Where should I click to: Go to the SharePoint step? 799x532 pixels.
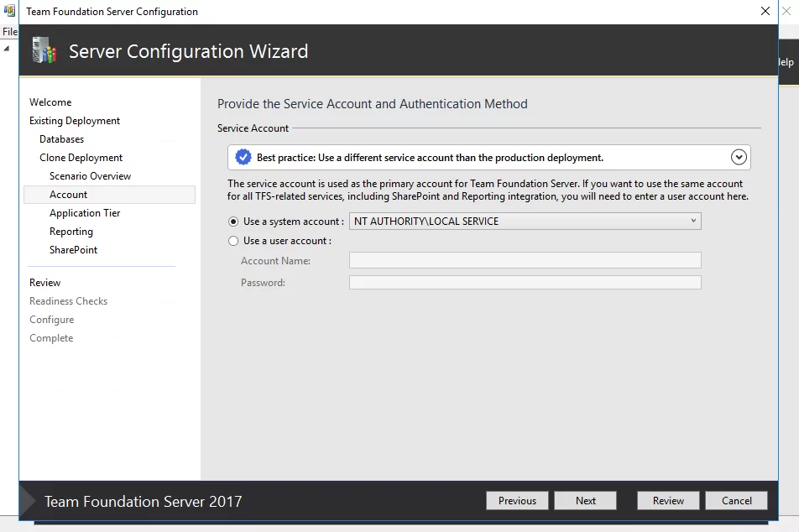click(x=73, y=250)
